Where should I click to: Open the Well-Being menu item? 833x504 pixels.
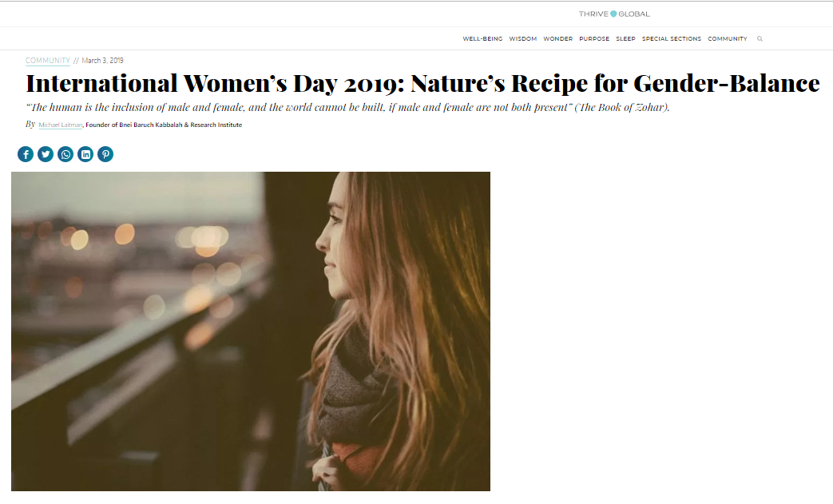point(482,38)
